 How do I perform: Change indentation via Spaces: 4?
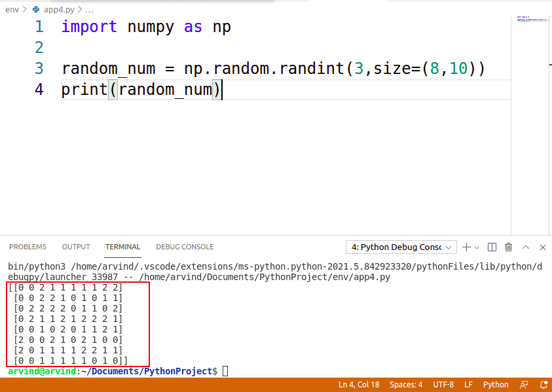point(406,385)
